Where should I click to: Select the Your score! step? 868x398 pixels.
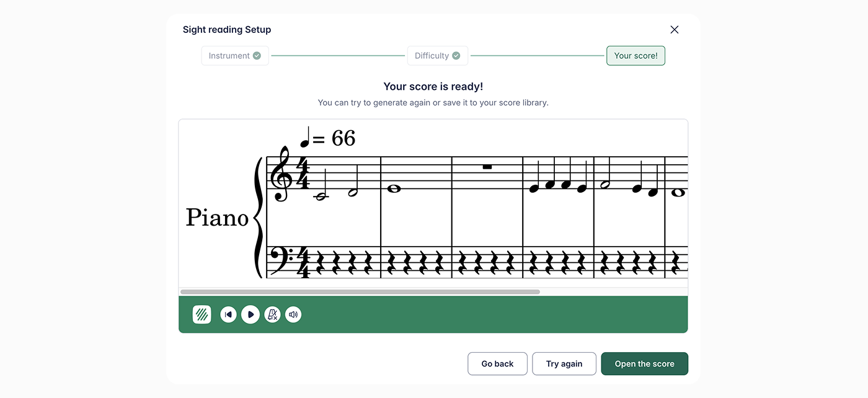(x=635, y=55)
